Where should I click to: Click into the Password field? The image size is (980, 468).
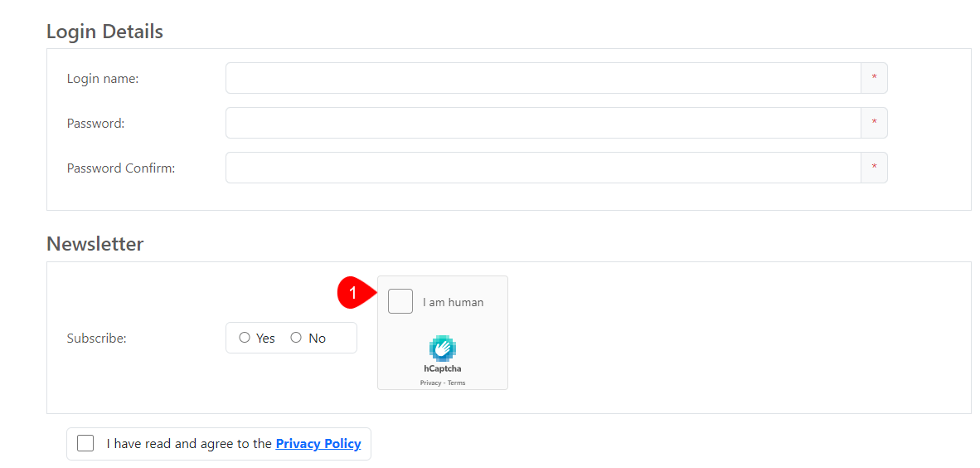[x=543, y=123]
